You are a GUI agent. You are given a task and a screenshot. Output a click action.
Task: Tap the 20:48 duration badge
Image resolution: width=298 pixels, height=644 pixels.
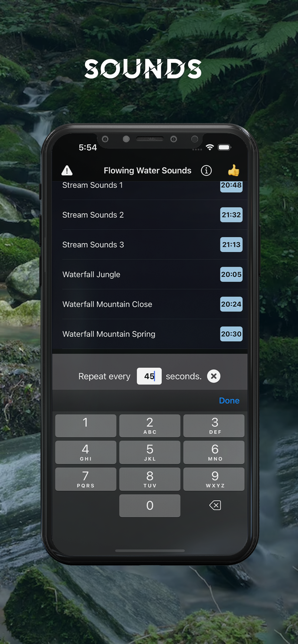[x=231, y=186]
